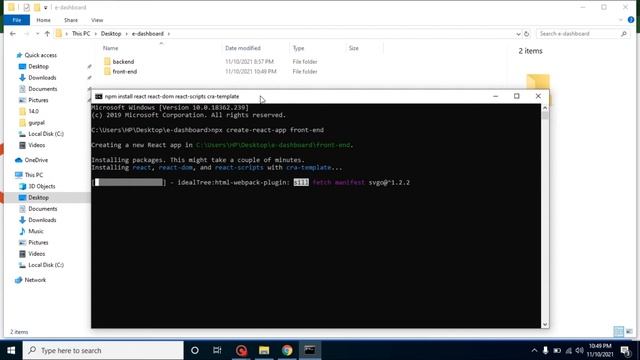
Task: Sort files by Name column
Action: click(x=111, y=48)
